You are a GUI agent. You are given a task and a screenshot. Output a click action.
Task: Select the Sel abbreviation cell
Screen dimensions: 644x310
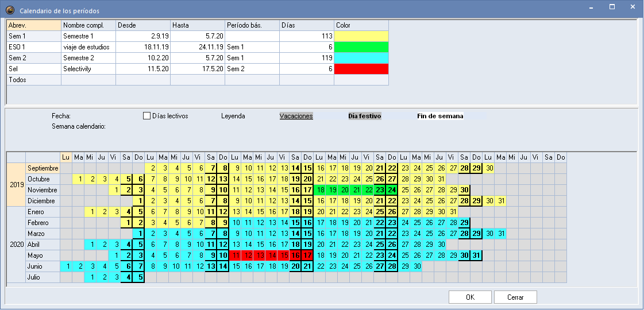point(34,69)
